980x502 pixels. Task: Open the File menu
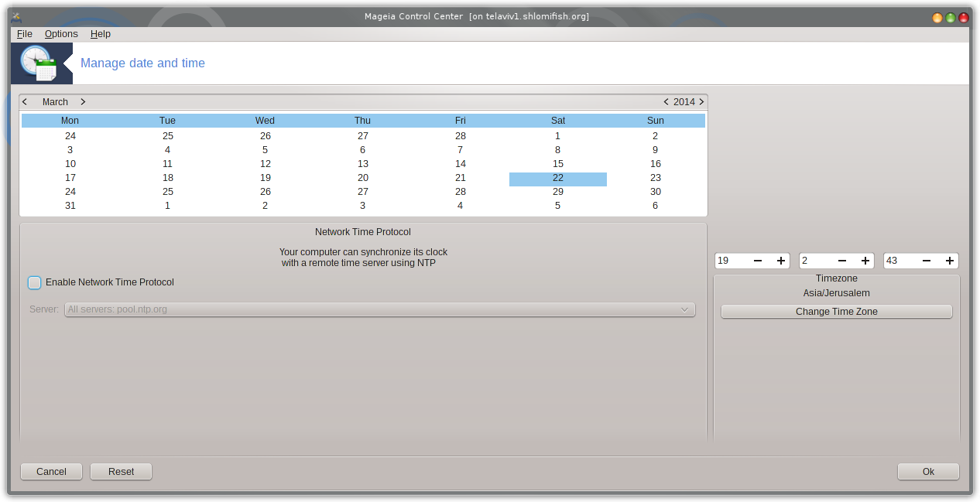25,34
